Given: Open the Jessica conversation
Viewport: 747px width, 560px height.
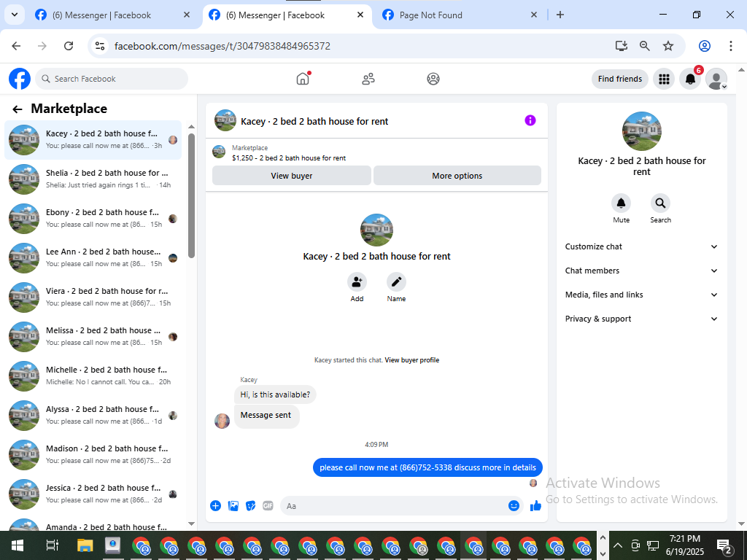Looking at the screenshot, I should tap(93, 495).
